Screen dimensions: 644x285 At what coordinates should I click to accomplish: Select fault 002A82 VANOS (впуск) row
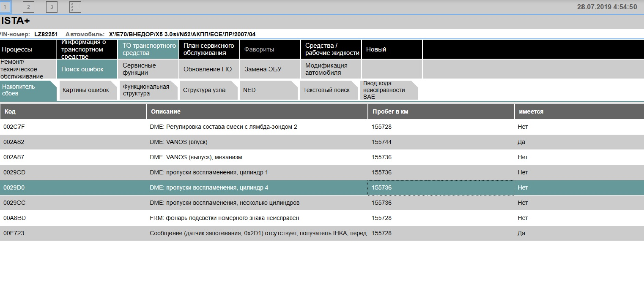click(322, 142)
